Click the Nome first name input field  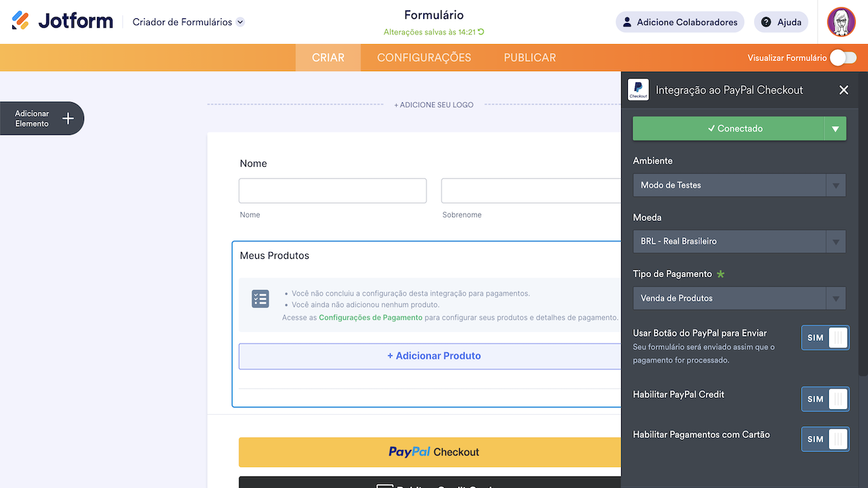332,191
